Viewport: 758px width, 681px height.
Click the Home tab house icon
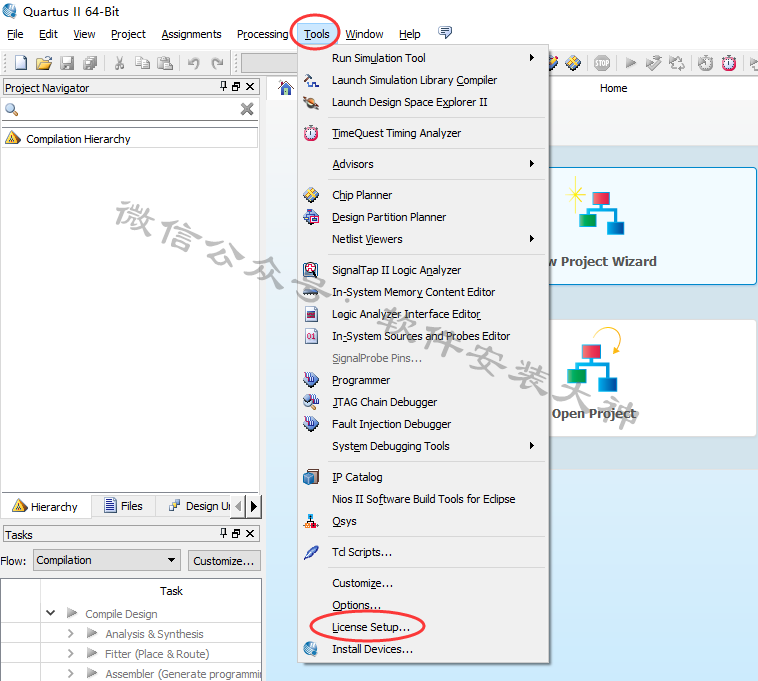coord(286,87)
